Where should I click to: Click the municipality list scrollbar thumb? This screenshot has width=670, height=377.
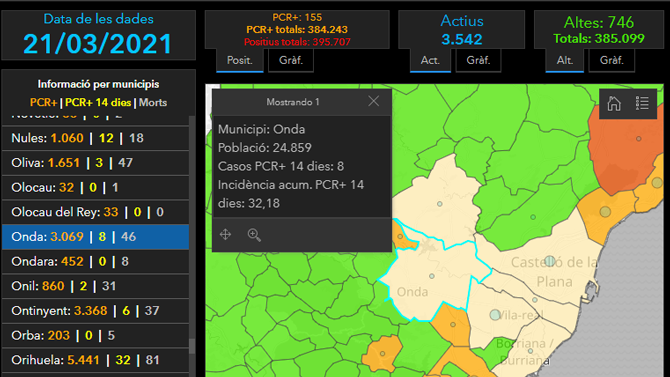tap(192, 346)
